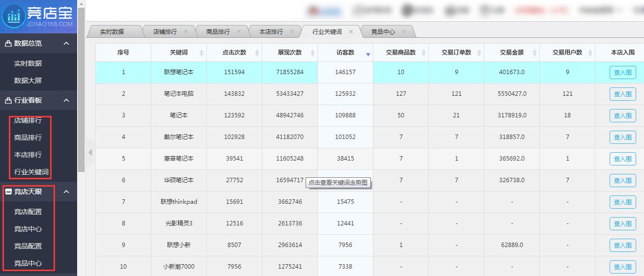Screen dimensions: 644x276
Task: Sort by the 点击次数 column arrows
Action: (x=257, y=53)
